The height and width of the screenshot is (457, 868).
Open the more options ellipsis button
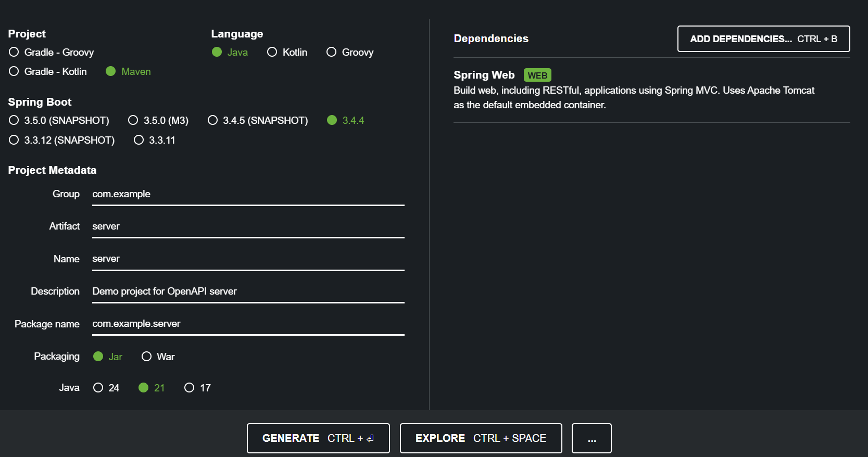pos(592,438)
